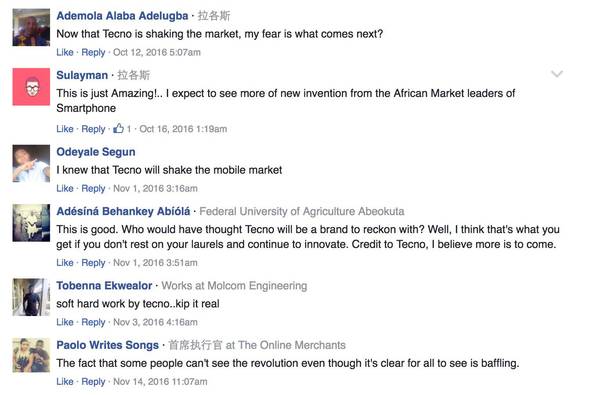Reply to Paolo Writes Songs' comment

pos(93,382)
